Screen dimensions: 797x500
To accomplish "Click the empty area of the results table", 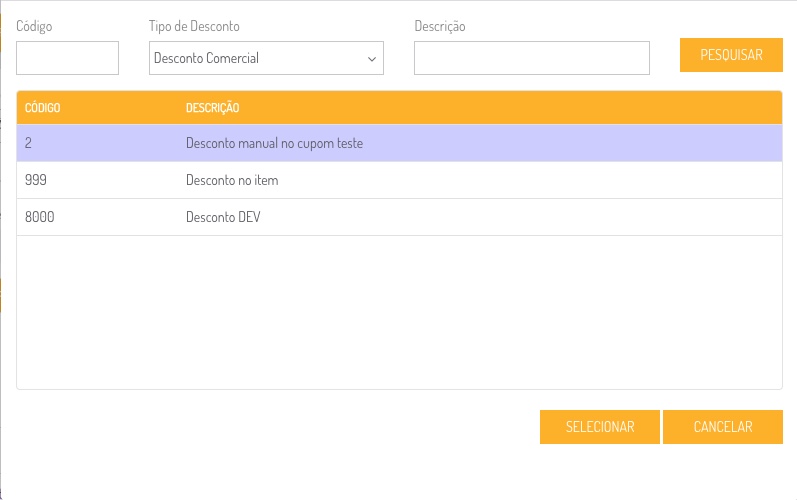I will 399,312.
